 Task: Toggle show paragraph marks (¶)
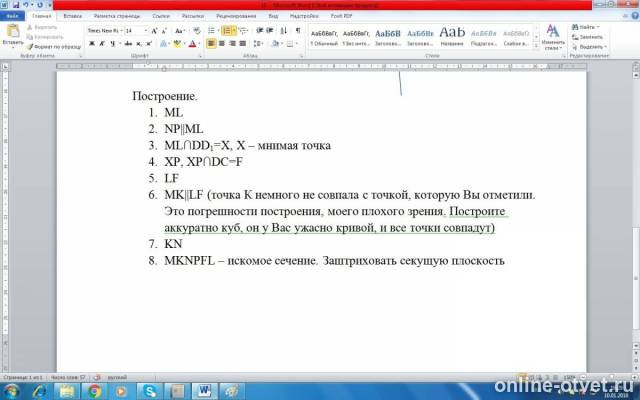coord(298,31)
